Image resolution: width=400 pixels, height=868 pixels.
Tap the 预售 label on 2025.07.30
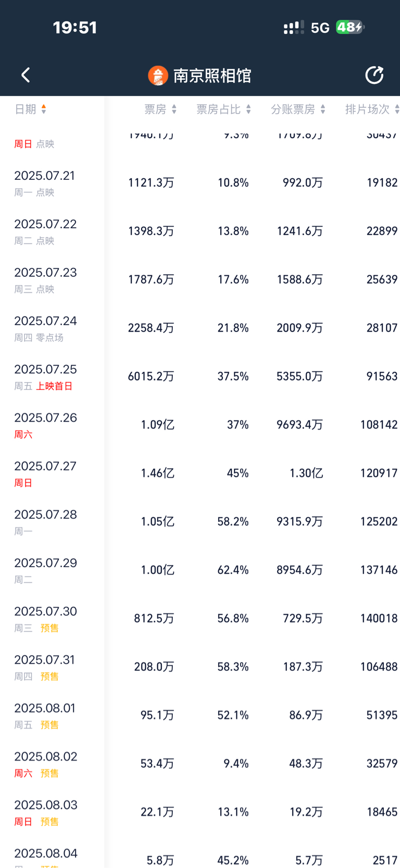(49, 628)
